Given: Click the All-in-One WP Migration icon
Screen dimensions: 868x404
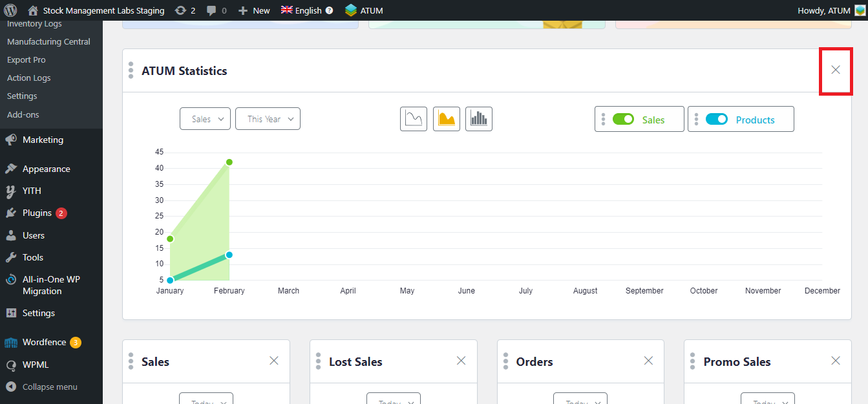Looking at the screenshot, I should (11, 280).
